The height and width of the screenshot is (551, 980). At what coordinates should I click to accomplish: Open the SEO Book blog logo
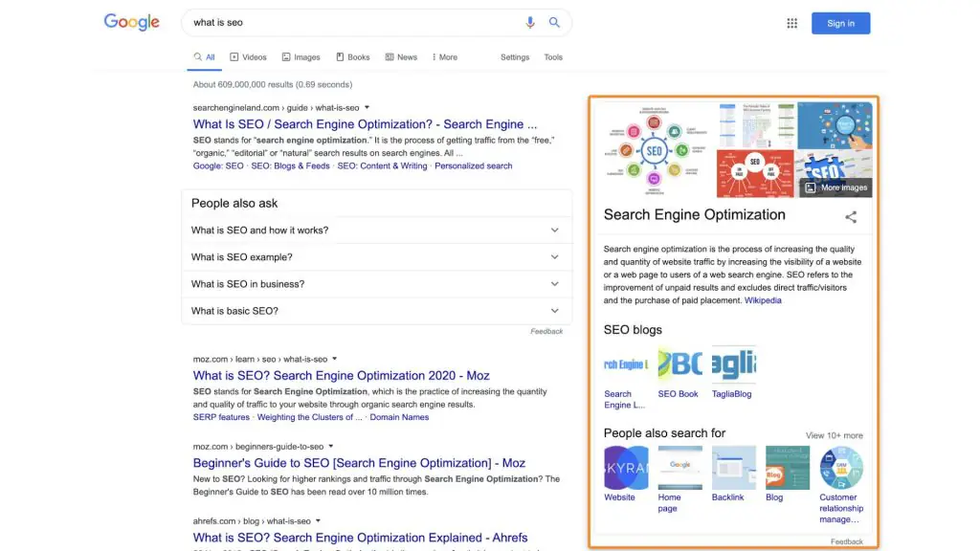click(x=680, y=364)
